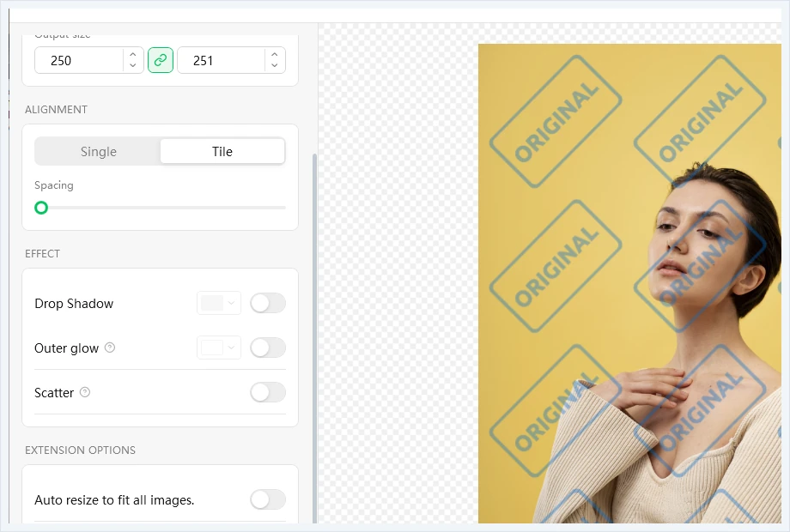Open the Drop Shadow color dropdown
Viewport: 790px width, 532px height.
[x=219, y=303]
